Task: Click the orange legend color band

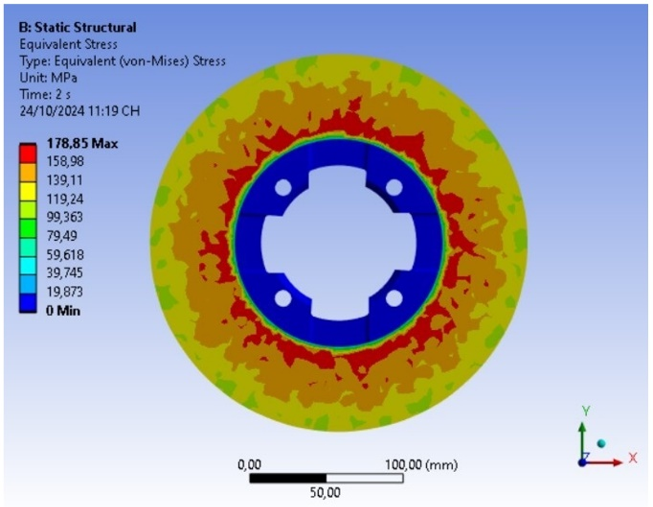Action: point(28,172)
